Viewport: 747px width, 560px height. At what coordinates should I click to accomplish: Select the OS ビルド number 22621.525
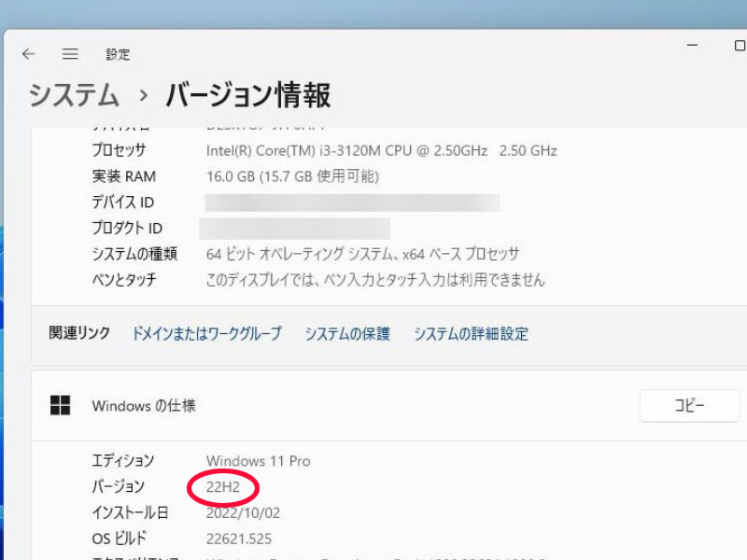[240, 539]
